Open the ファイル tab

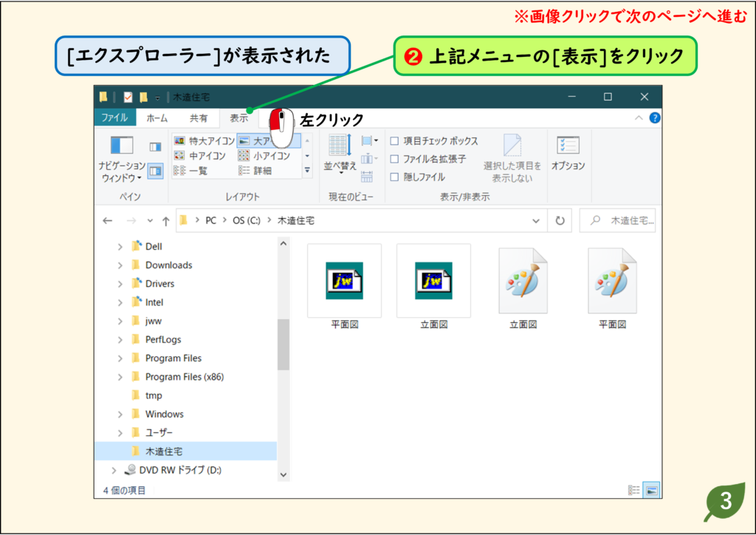[x=114, y=117]
